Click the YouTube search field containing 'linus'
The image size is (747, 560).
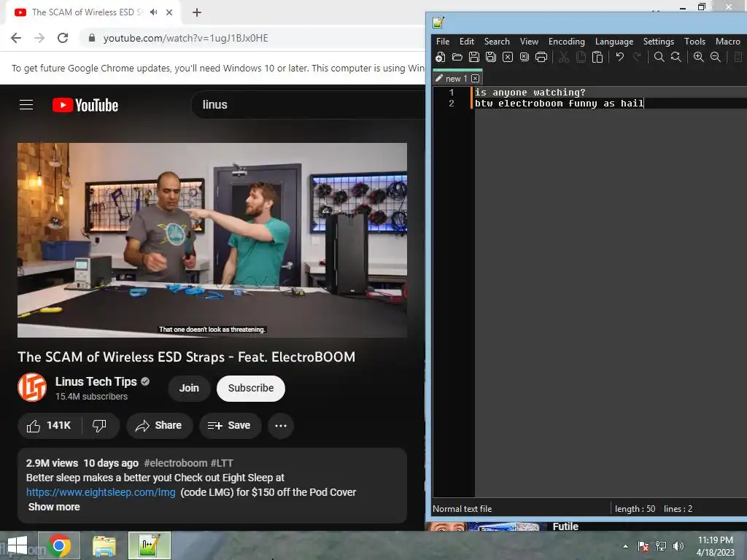(x=308, y=105)
